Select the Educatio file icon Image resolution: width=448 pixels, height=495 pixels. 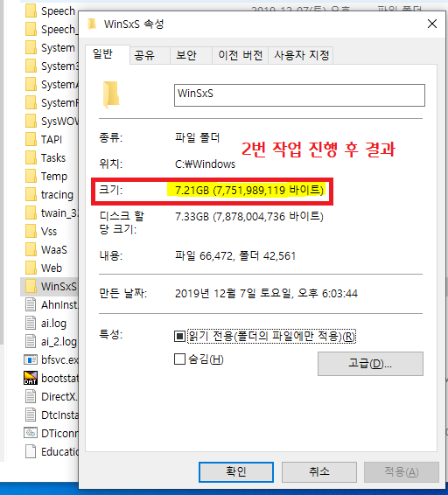coord(31,451)
